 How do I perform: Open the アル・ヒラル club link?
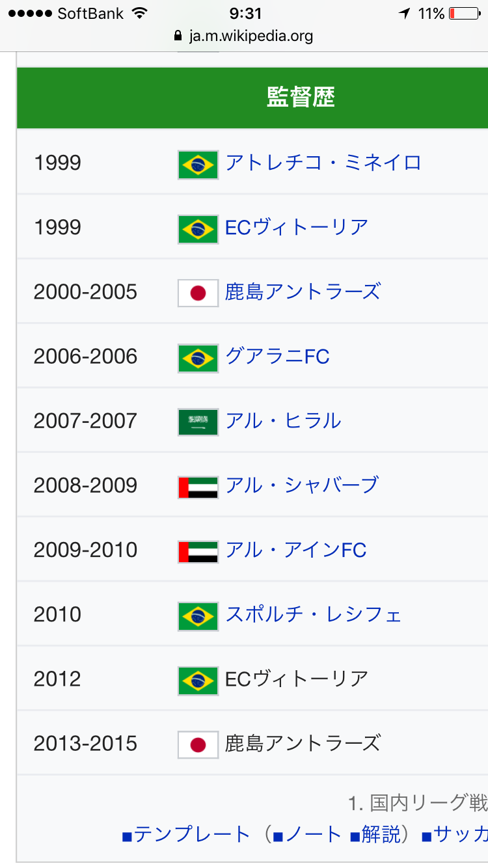[x=283, y=421]
